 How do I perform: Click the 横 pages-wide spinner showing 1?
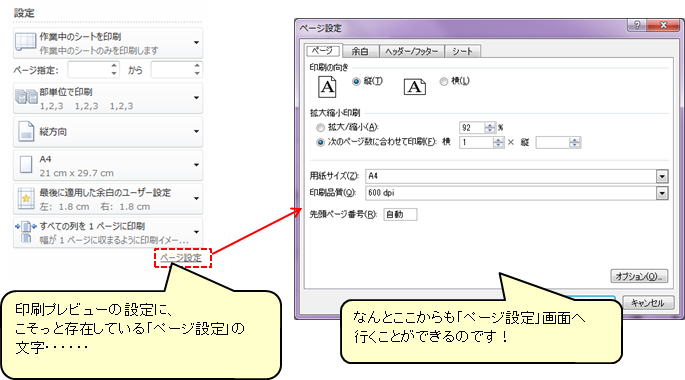(482, 142)
